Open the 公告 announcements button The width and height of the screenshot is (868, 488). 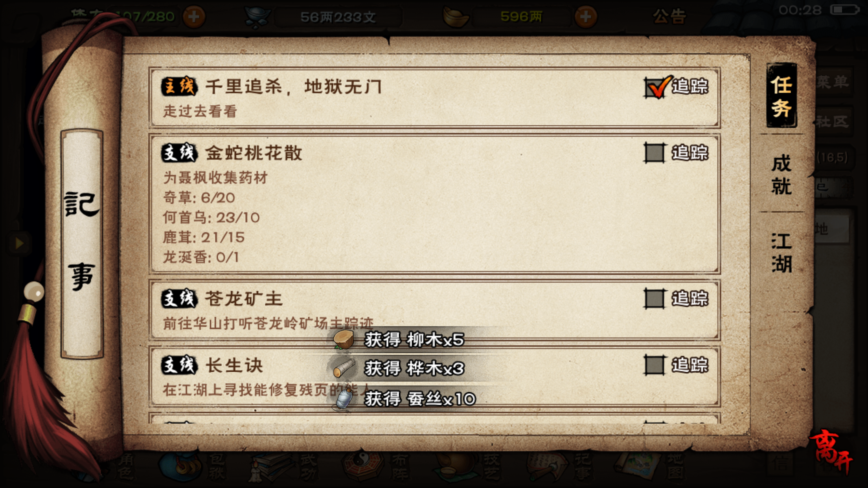point(669,17)
